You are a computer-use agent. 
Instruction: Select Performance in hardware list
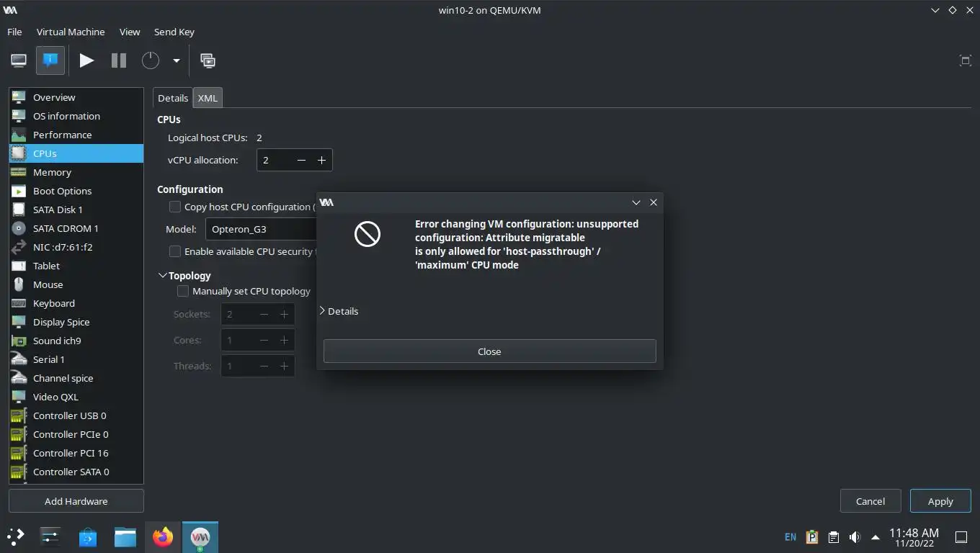tap(76, 135)
